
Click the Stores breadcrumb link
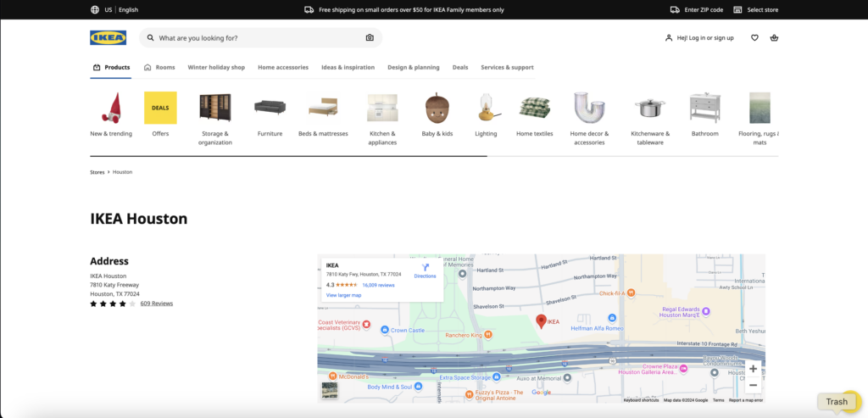(97, 172)
